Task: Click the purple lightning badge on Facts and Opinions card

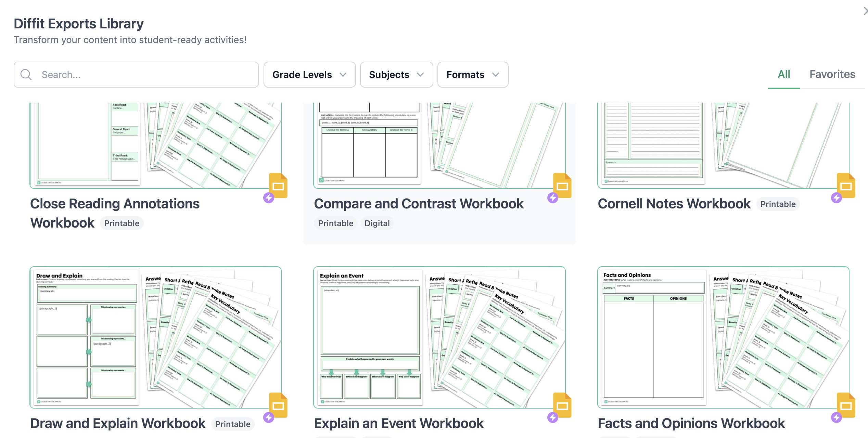Action: tap(837, 417)
